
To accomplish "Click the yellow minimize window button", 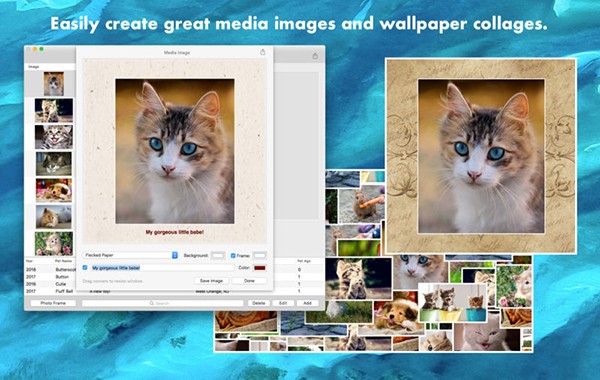I will [x=35, y=49].
